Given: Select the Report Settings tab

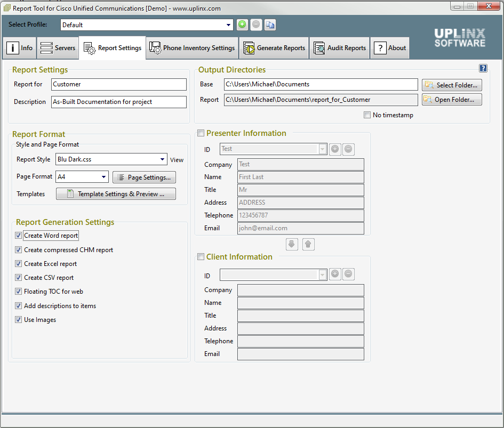Looking at the screenshot, I should pos(113,48).
